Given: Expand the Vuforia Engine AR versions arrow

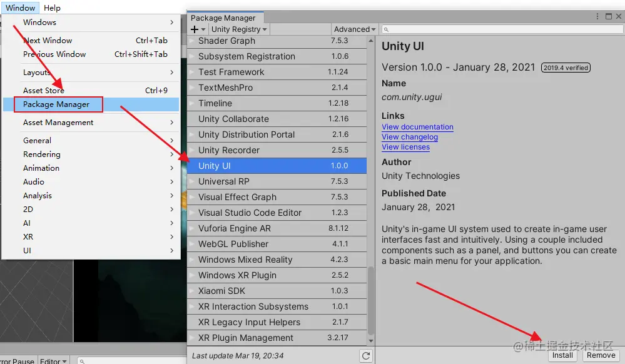Looking at the screenshot, I should pos(192,228).
